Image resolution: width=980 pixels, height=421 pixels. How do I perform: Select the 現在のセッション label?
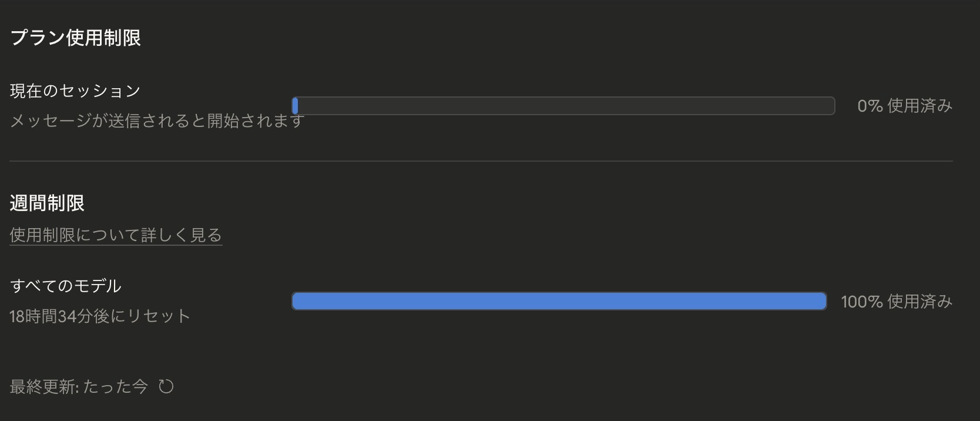(x=75, y=91)
